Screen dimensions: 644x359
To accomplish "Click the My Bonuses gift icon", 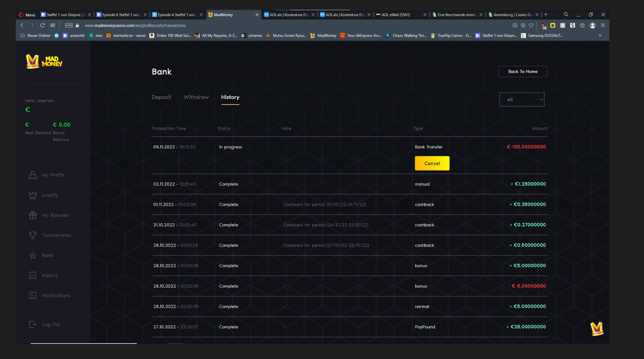I will [x=33, y=215].
